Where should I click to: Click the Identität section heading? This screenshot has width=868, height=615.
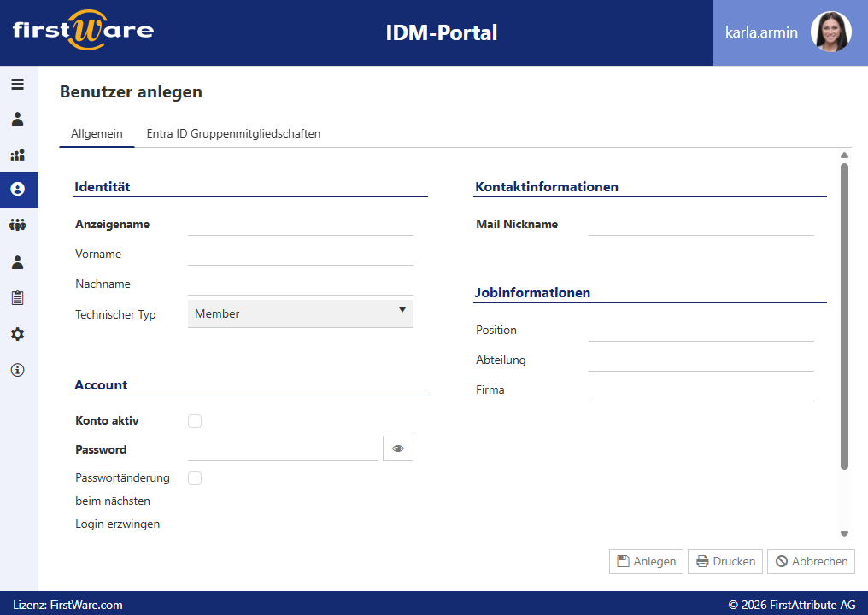click(x=103, y=186)
